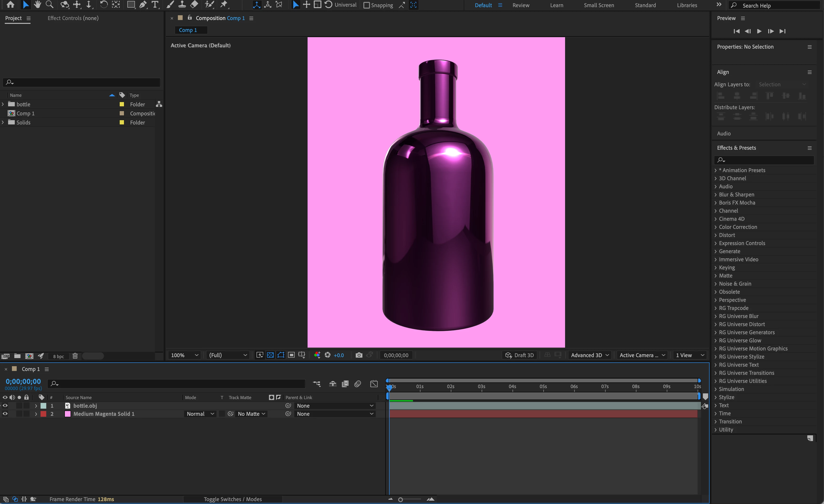Toggle visibility of Medium Magenta Solid 1
Screen dimensions: 824x504
pos(5,414)
